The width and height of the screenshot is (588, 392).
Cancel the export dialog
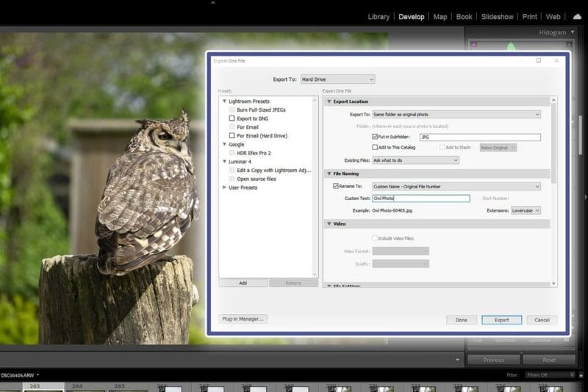pos(542,320)
